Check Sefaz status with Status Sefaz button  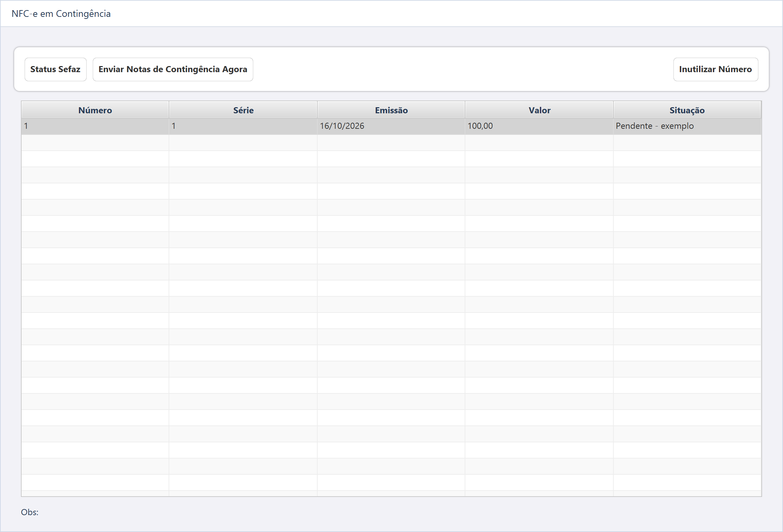click(55, 69)
